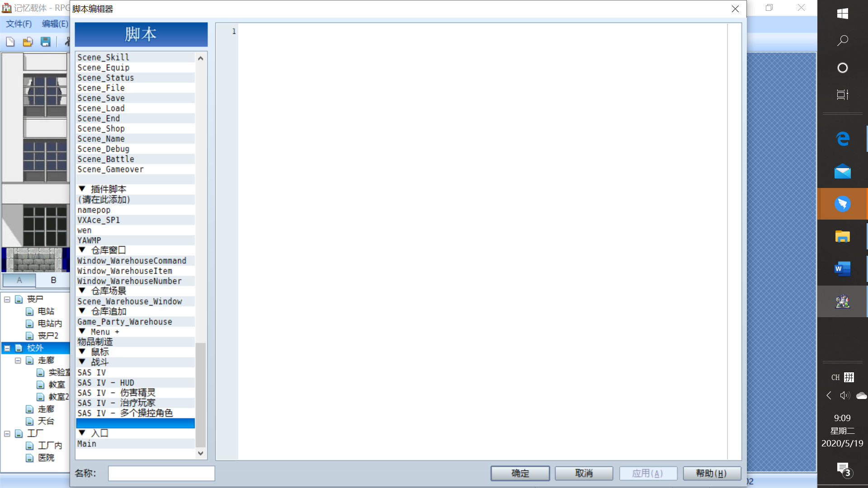868x488 pixels.
Task: Click the Open Project folder icon
Action: point(28,42)
